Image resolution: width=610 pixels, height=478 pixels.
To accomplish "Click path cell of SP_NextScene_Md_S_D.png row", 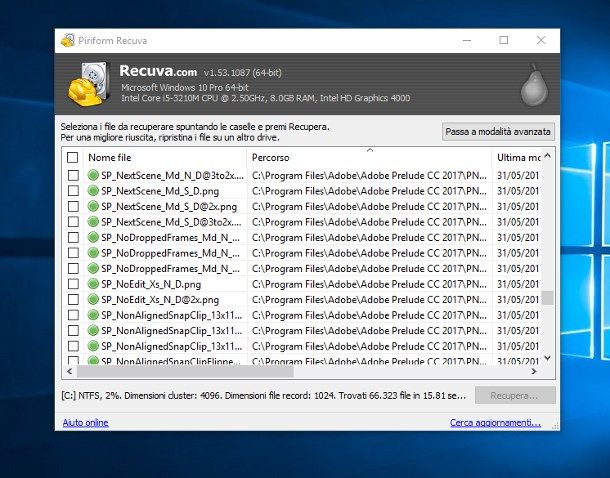I will (x=369, y=191).
